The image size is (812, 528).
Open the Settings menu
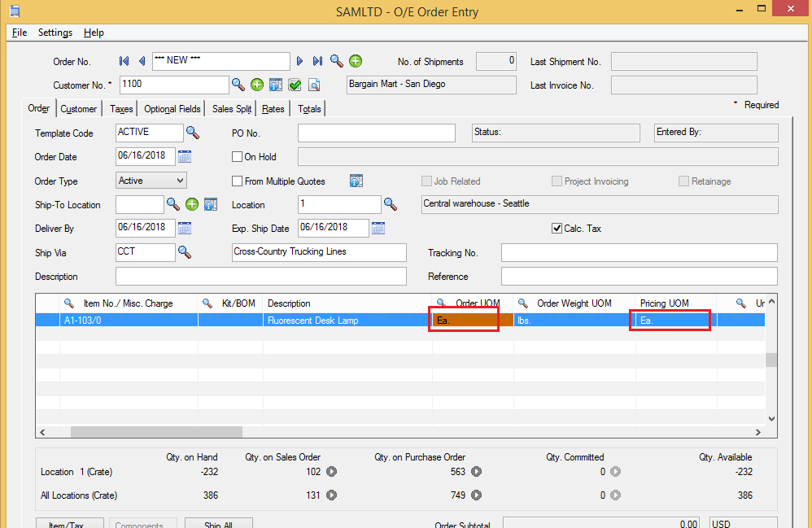pyautogui.click(x=55, y=33)
